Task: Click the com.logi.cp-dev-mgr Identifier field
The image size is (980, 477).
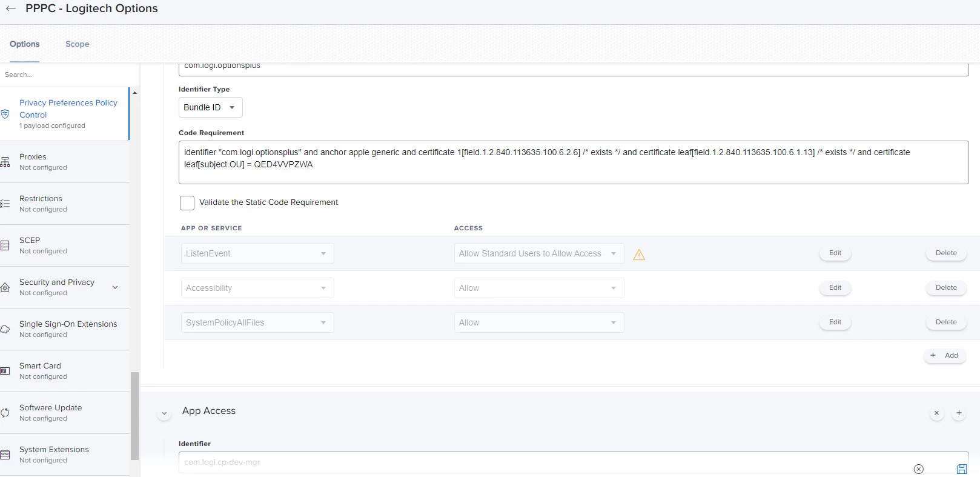Action: pyautogui.click(x=574, y=462)
